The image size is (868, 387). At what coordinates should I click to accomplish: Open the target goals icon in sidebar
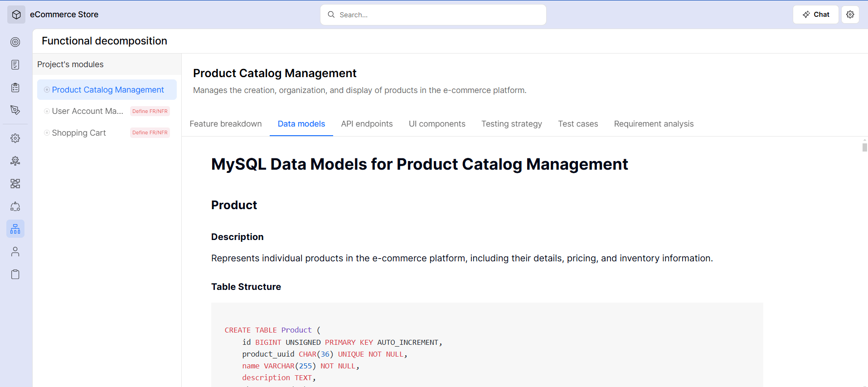pyautogui.click(x=15, y=42)
